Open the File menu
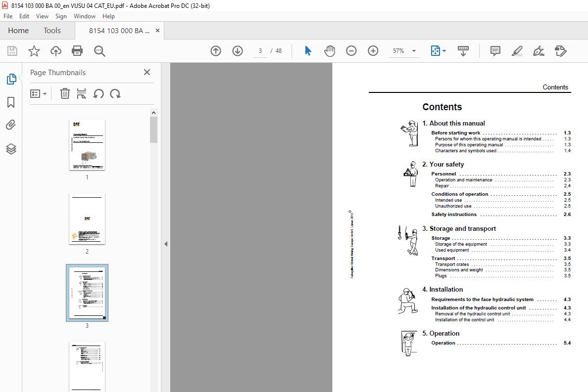Viewport: 588px width, 392px height. tap(8, 16)
